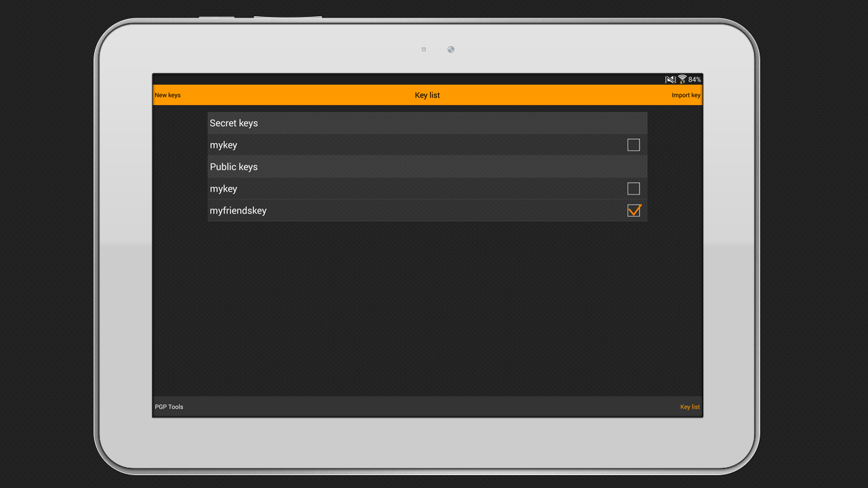This screenshot has width=868, height=488.
Task: Click the tablet's front camera lens
Action: [451, 49]
